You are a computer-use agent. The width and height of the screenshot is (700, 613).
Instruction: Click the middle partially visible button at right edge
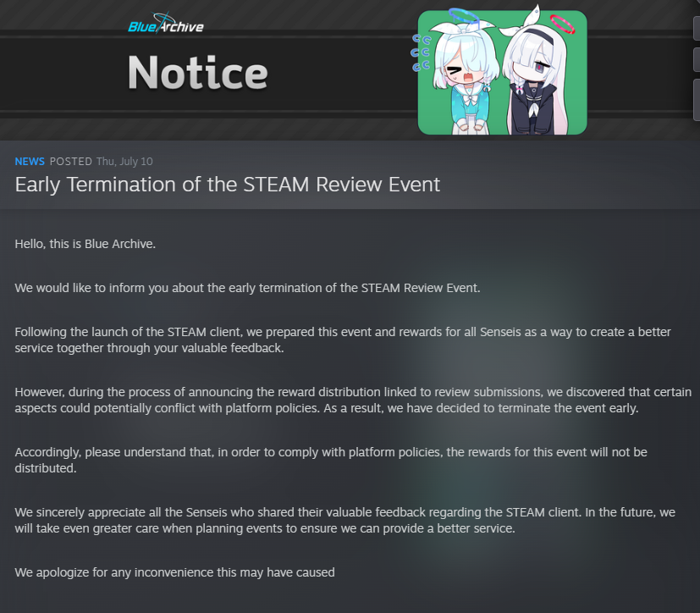coord(697,60)
